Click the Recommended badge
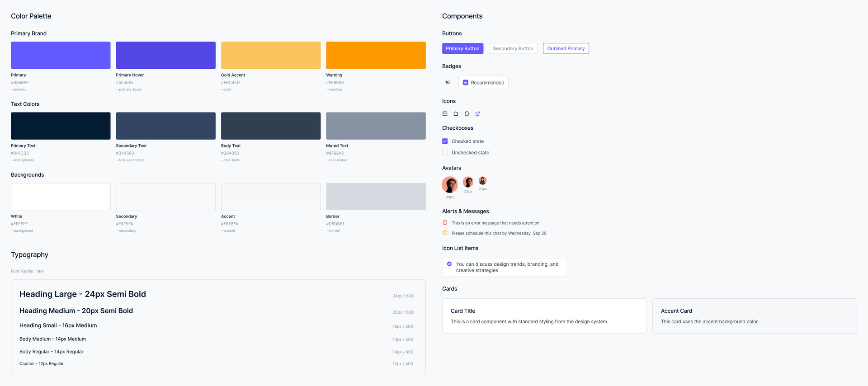 pyautogui.click(x=483, y=82)
